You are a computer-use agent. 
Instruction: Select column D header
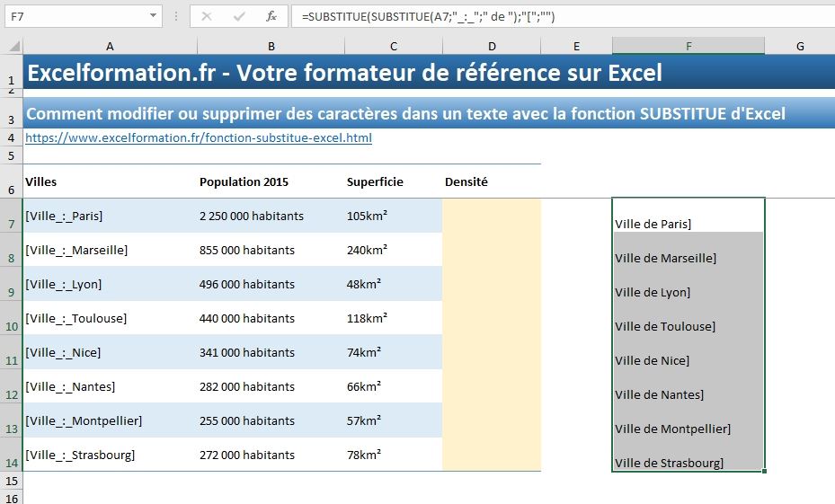coord(492,46)
